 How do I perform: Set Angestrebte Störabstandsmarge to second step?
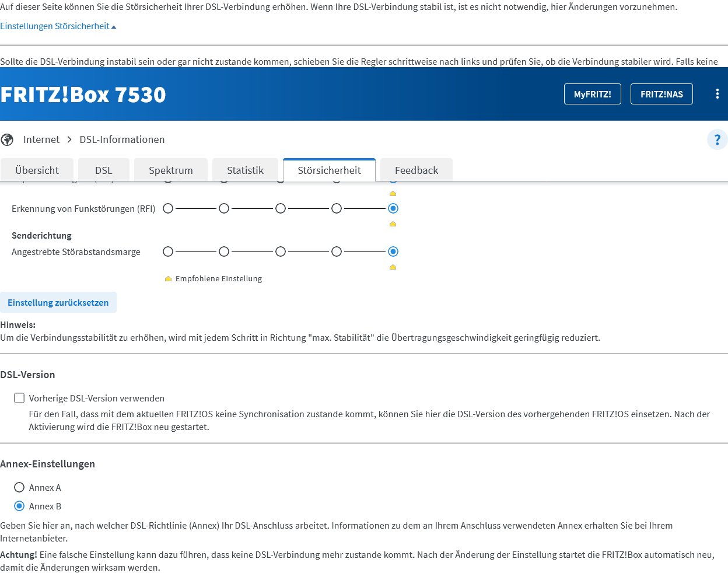click(x=224, y=251)
